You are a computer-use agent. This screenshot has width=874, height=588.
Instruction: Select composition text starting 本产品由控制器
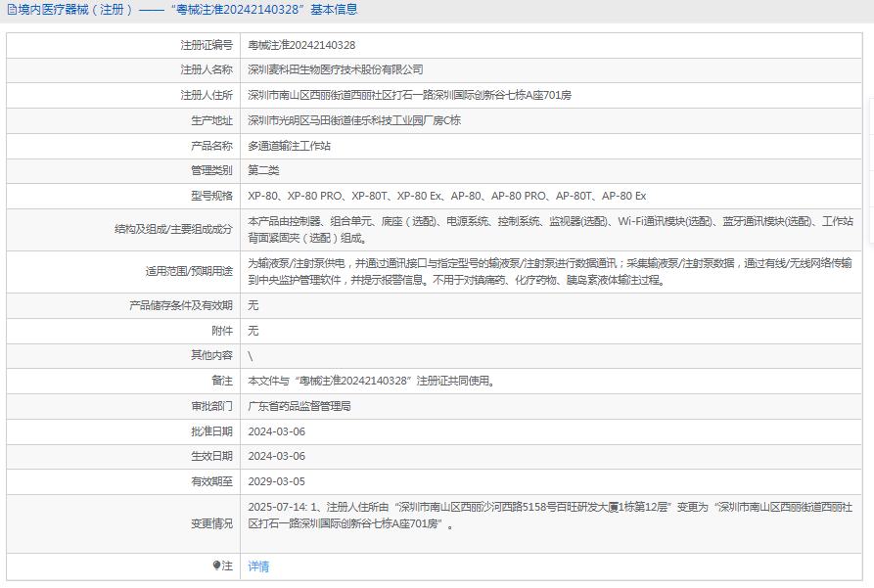click(x=551, y=230)
